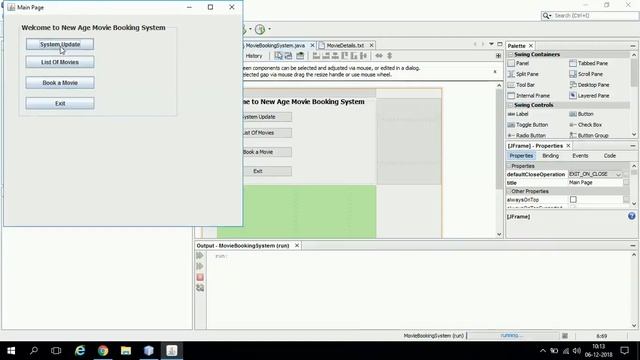Toggle the change vertical resizability icon

click(389, 56)
